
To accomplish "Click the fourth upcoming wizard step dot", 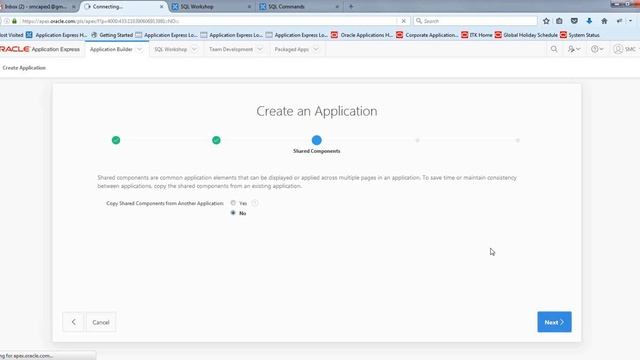I will pos(417,140).
